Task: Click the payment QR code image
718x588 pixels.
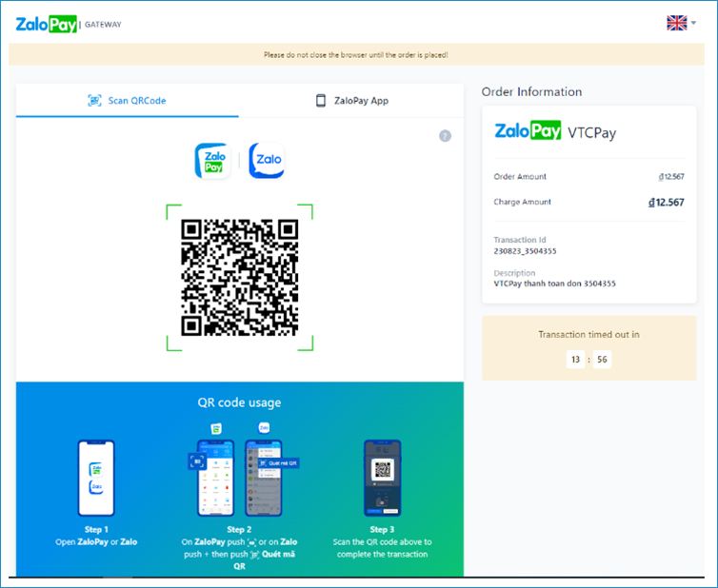Action: [239, 278]
